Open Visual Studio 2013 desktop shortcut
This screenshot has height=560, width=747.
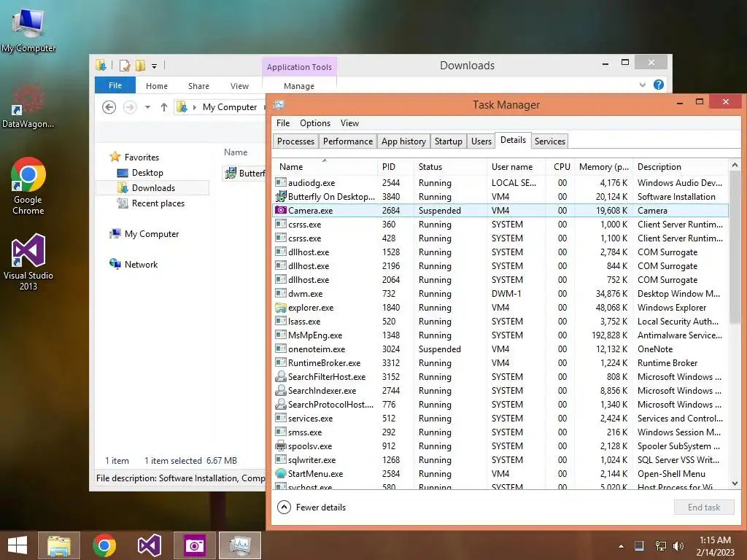tap(28, 262)
